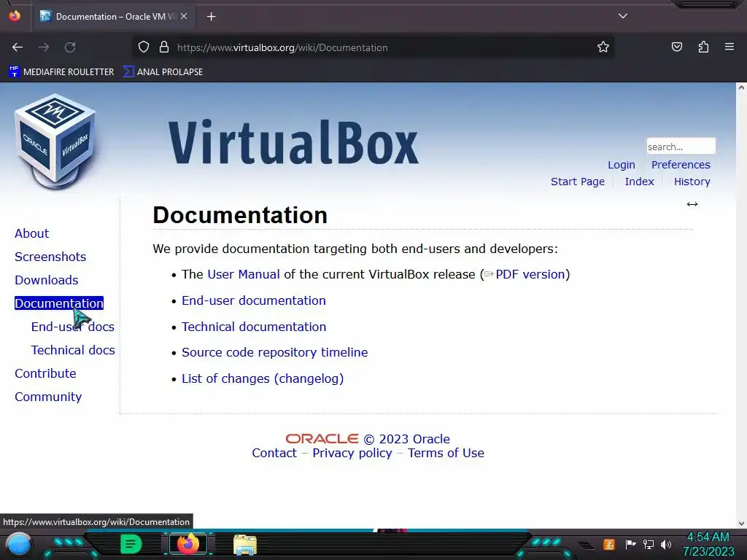This screenshot has width=747, height=560.
Task: Open Source code repository timeline link
Action: pyautogui.click(x=275, y=352)
